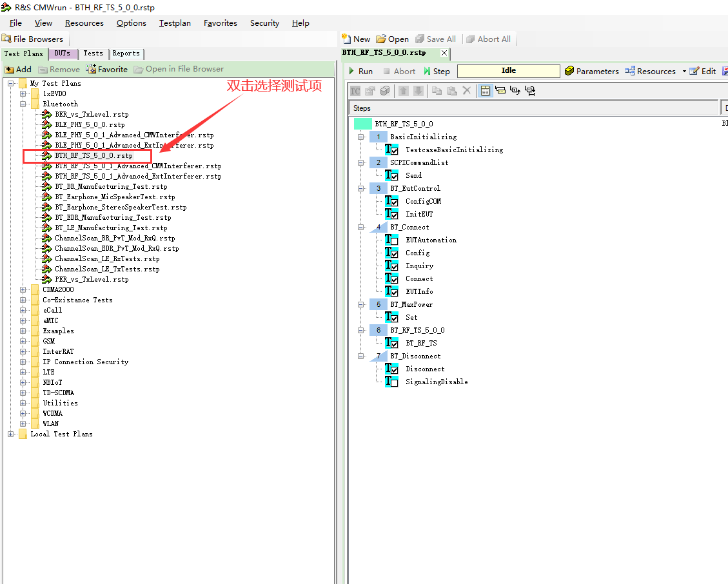Expand the Local Test Plans node
Screen dimensions: 728x584
[11, 434]
